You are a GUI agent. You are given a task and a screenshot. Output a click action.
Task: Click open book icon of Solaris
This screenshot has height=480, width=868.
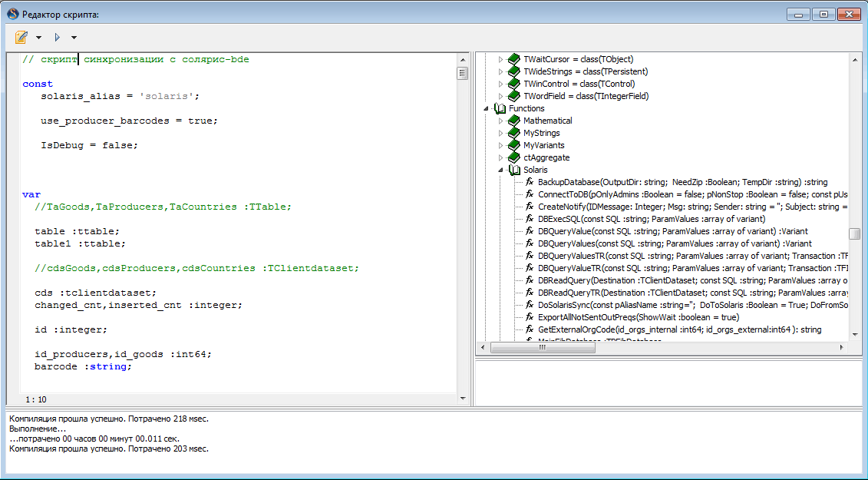(514, 170)
